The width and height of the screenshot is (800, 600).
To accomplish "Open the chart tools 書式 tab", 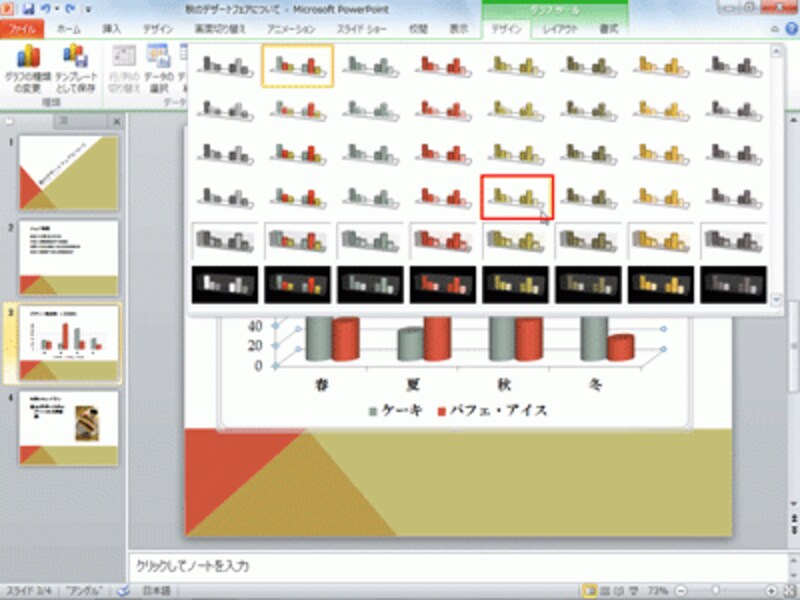I will (608, 29).
